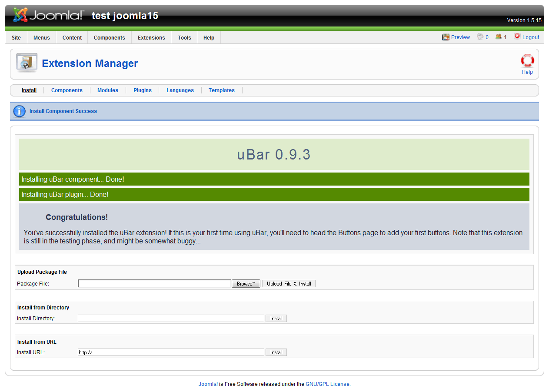
Task: Click the 'Version 1.5.15' text
Action: pos(524,20)
